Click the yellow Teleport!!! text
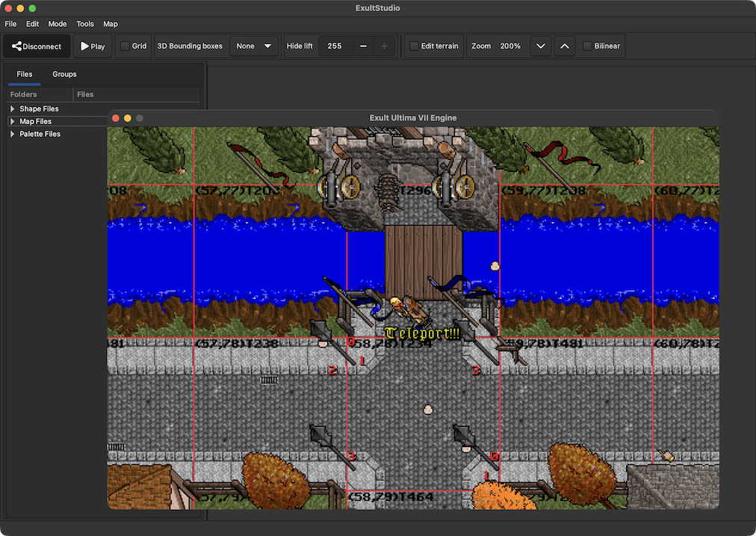 pos(422,333)
